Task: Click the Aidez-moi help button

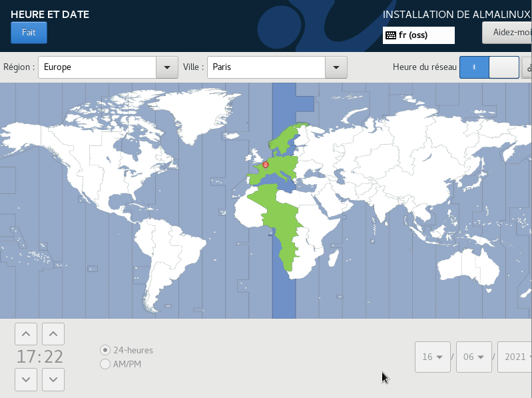Action: (507, 32)
